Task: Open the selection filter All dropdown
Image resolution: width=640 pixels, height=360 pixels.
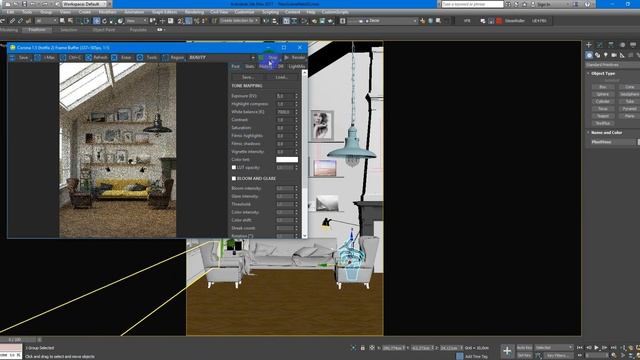Action: click(x=46, y=21)
